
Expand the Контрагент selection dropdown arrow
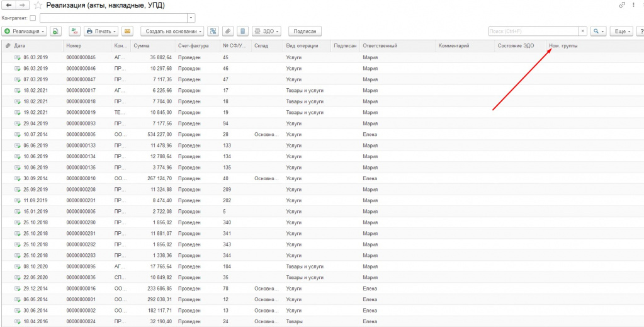coord(191,18)
